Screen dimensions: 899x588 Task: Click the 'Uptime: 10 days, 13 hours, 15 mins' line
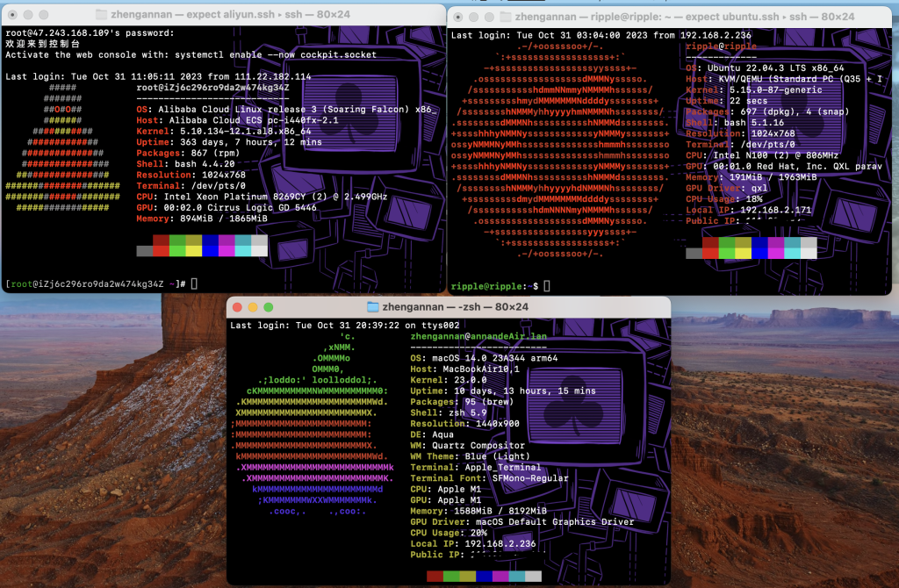click(503, 391)
